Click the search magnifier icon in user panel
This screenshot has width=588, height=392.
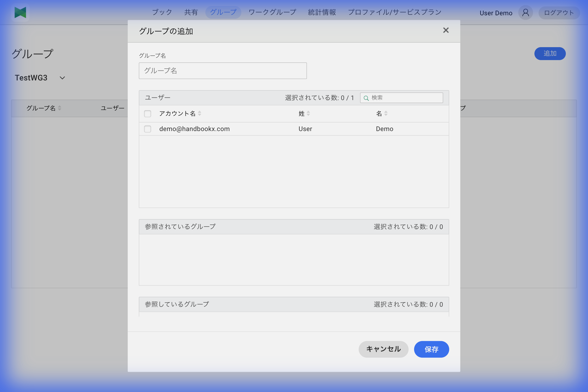(x=366, y=98)
